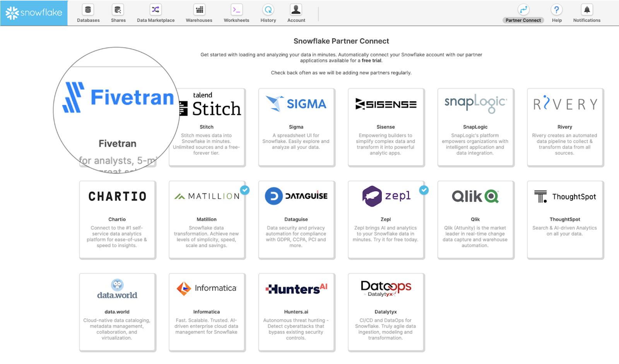Select the Databases label
Screen dimensions: 619x364
pyautogui.click(x=88, y=20)
